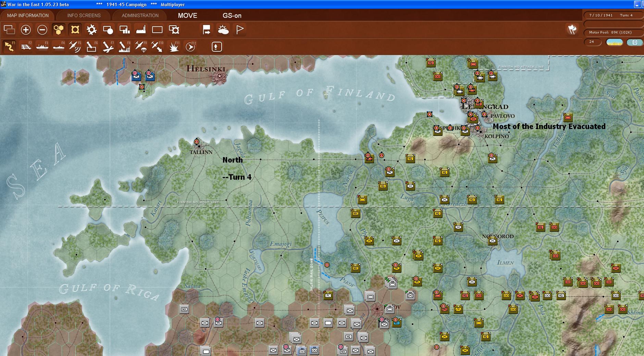Switch to the INFO SCREENS tab
This screenshot has height=356, width=644.
pos(84,15)
